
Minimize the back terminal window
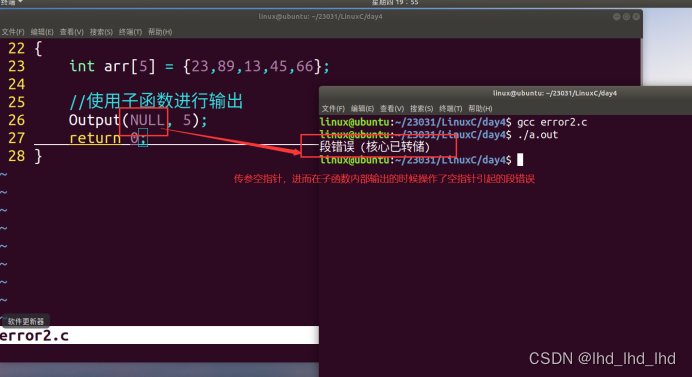[x=617, y=17]
